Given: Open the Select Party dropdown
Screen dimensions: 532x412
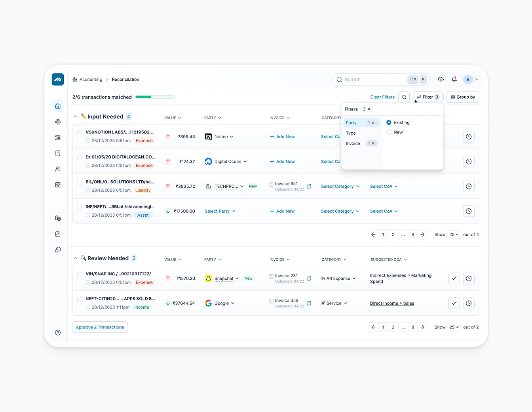Looking at the screenshot, I should tap(220, 211).
